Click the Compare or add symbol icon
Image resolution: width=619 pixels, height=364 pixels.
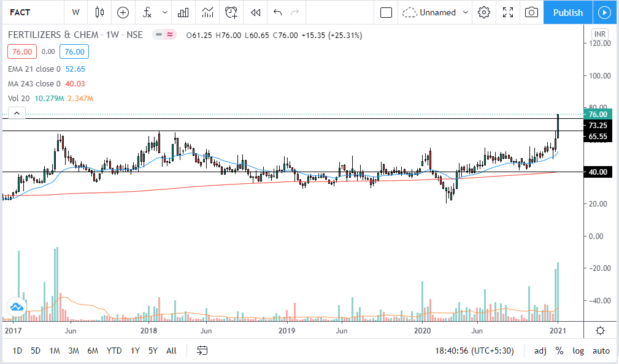123,13
